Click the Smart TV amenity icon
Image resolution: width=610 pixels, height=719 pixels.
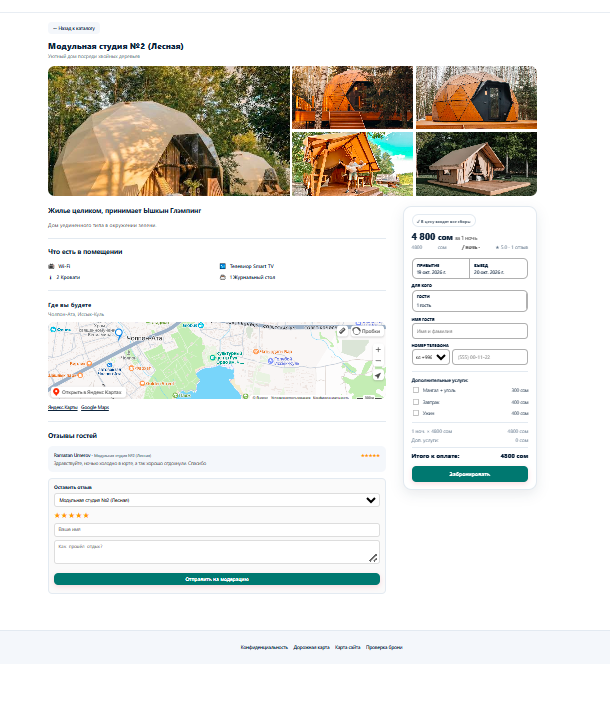click(222, 266)
